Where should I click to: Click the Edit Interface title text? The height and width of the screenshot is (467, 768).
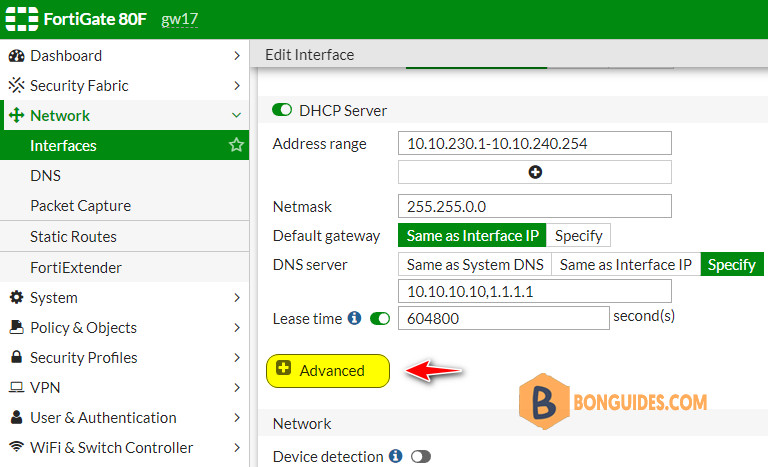coord(310,54)
